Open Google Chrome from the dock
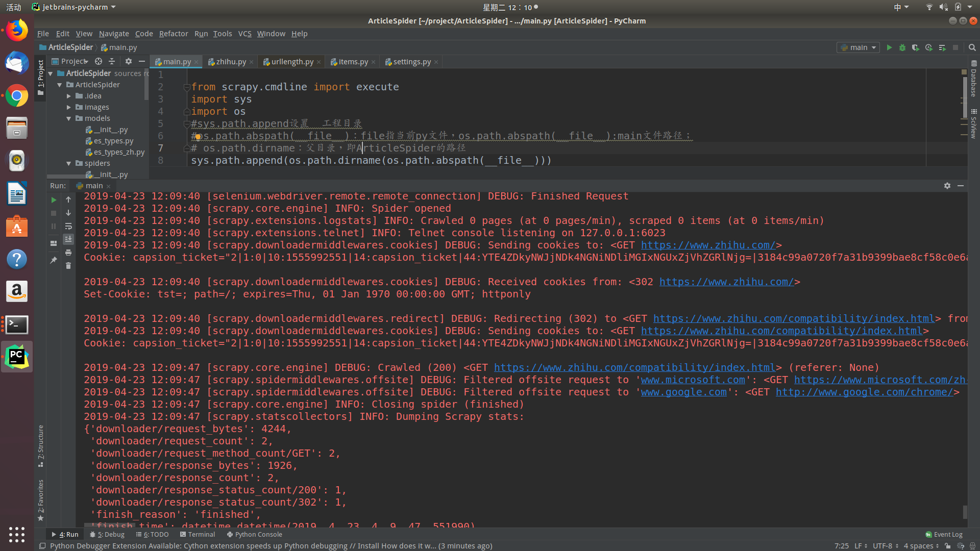 17,95
